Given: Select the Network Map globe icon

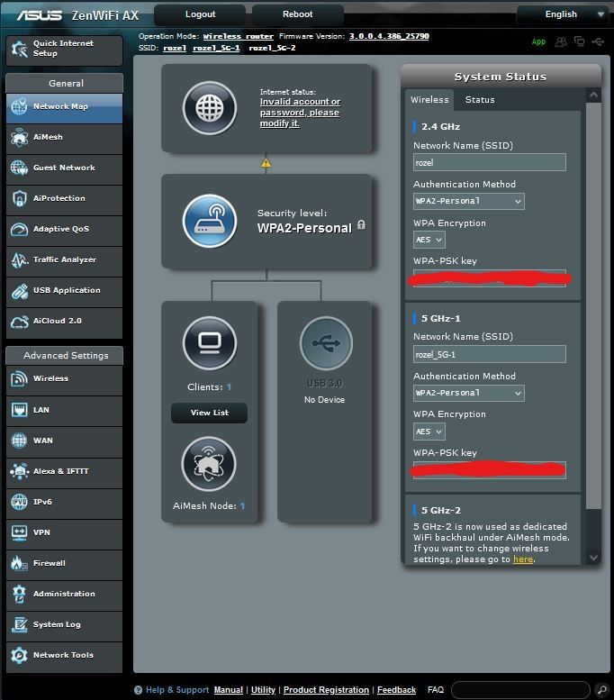Looking at the screenshot, I should tap(19, 106).
